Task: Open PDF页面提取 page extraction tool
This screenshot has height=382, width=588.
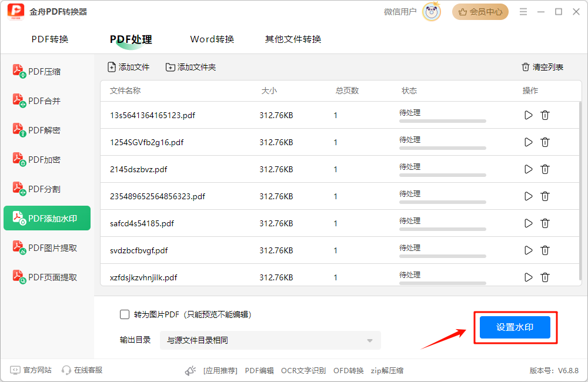Action: click(47, 277)
